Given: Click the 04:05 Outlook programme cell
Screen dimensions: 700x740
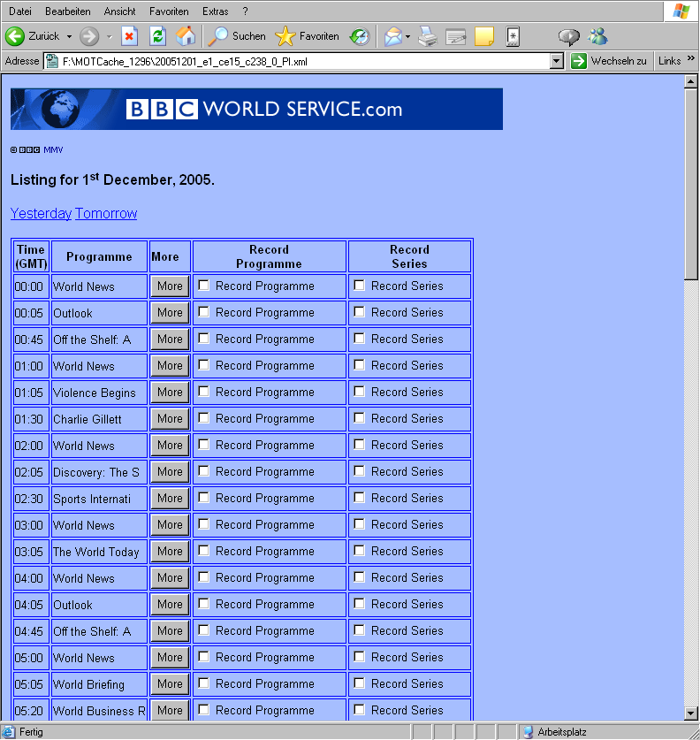Looking at the screenshot, I should (x=99, y=605).
